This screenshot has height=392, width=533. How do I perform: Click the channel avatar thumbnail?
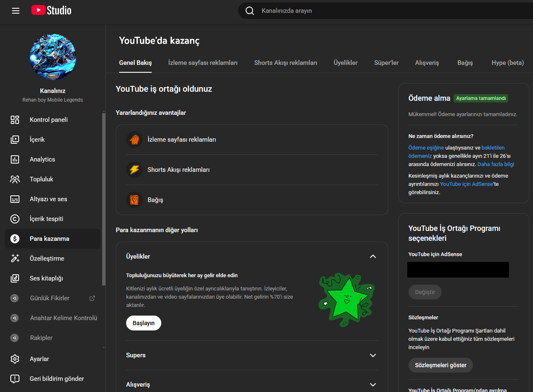(53, 57)
